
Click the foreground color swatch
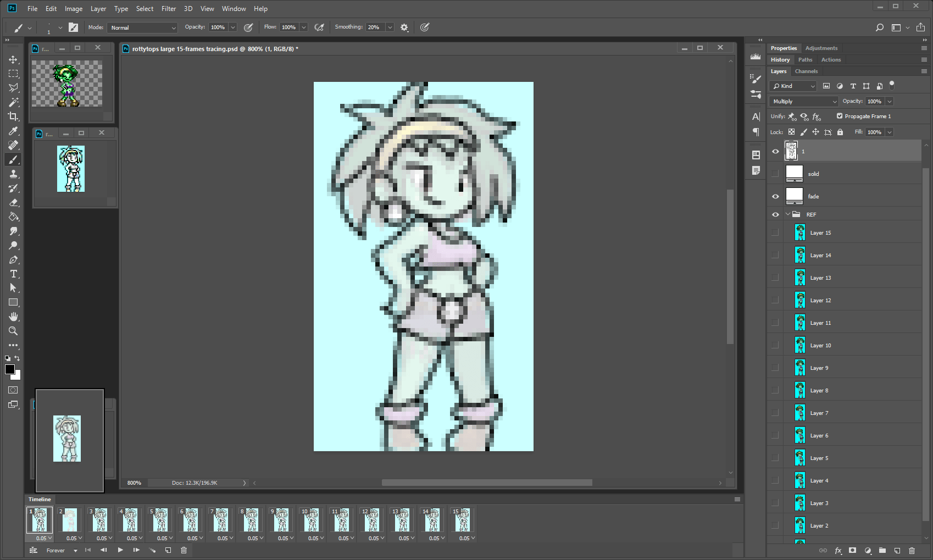coord(10,369)
